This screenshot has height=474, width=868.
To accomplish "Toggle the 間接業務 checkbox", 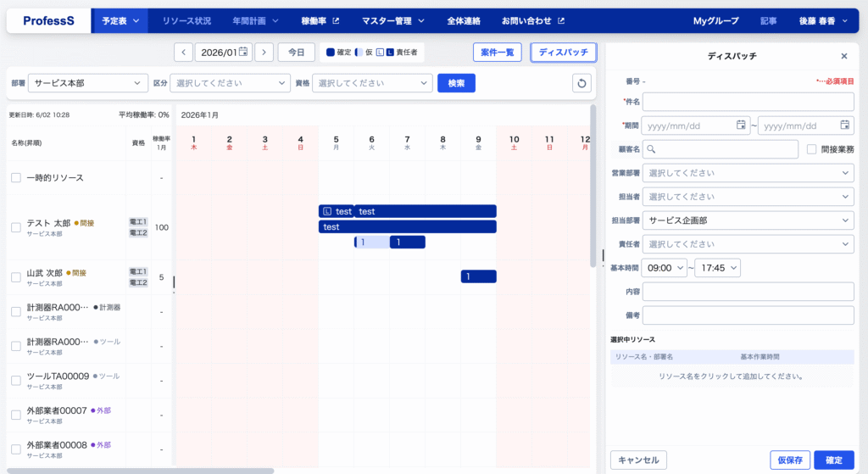I will click(811, 149).
